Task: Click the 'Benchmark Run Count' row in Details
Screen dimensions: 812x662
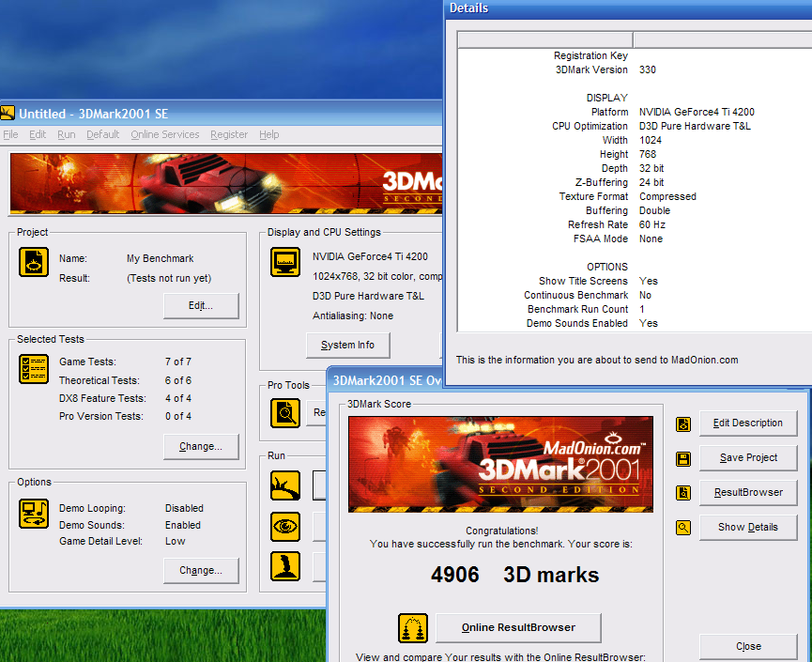Action: click(x=635, y=309)
